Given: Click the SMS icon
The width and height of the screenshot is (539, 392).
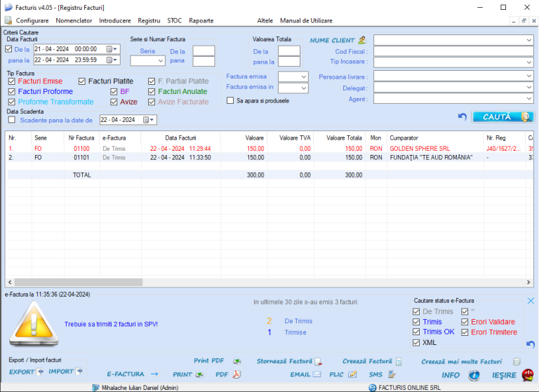Looking at the screenshot, I should point(390,374).
